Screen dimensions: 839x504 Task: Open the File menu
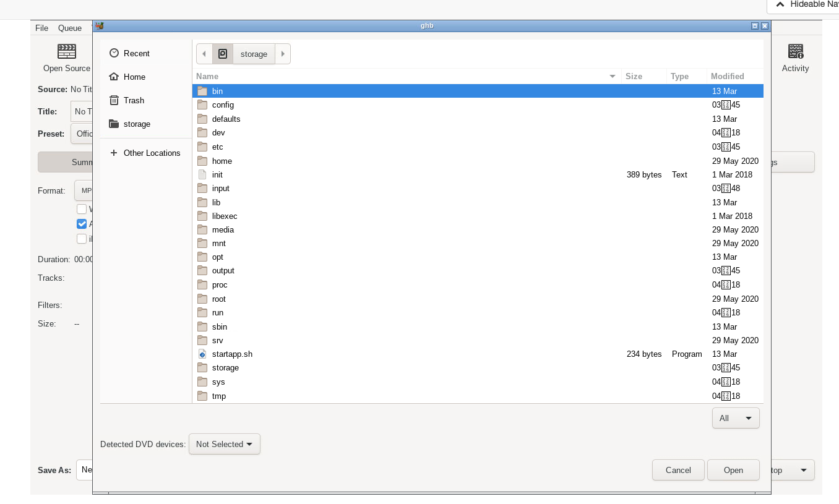41,28
